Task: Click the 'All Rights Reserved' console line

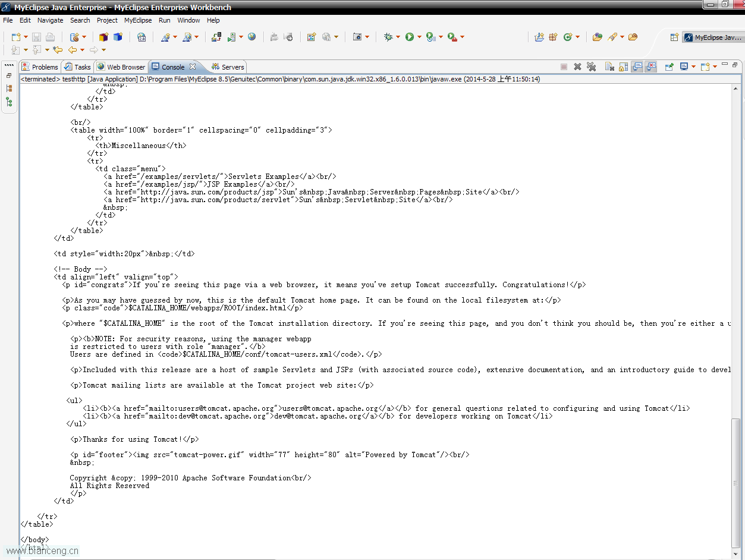Action: [109, 486]
